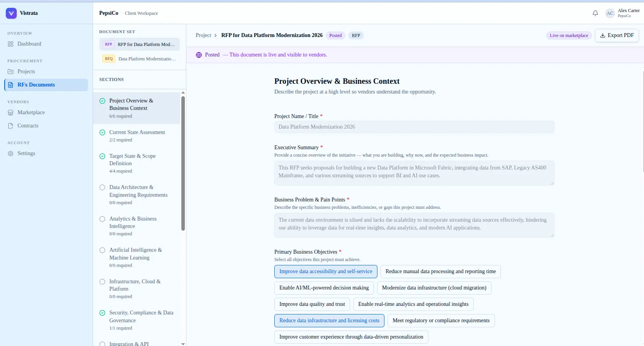The height and width of the screenshot is (346, 644).
Task: Open Marketplace in the sidebar
Action: pyautogui.click(x=46, y=113)
